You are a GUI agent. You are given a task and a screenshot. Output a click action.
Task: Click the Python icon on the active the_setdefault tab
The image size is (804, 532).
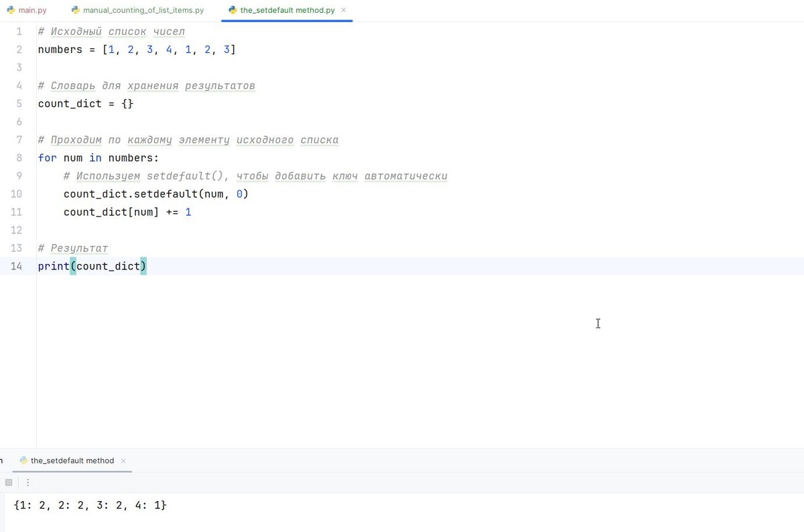coord(232,10)
